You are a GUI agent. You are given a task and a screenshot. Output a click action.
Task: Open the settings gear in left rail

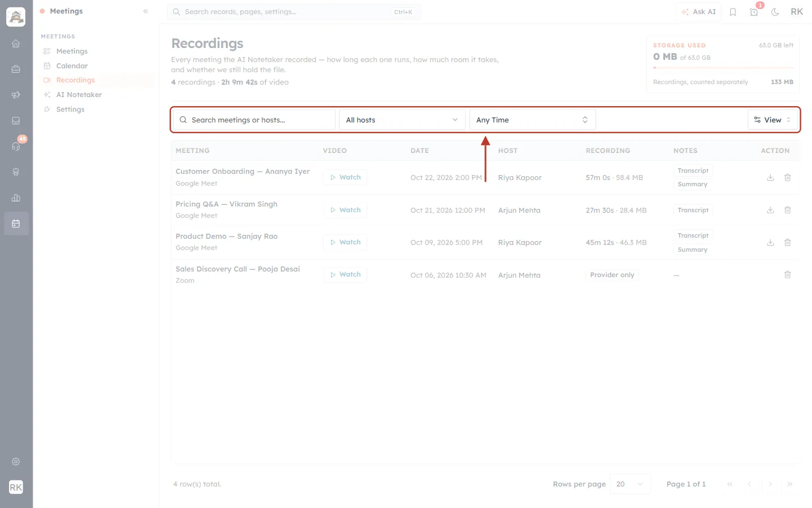coord(16,462)
